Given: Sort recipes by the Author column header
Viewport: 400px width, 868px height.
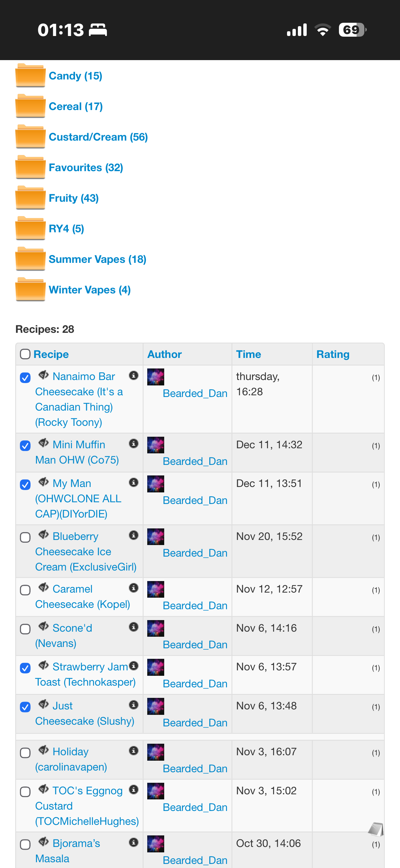Looking at the screenshot, I should 165,354.
